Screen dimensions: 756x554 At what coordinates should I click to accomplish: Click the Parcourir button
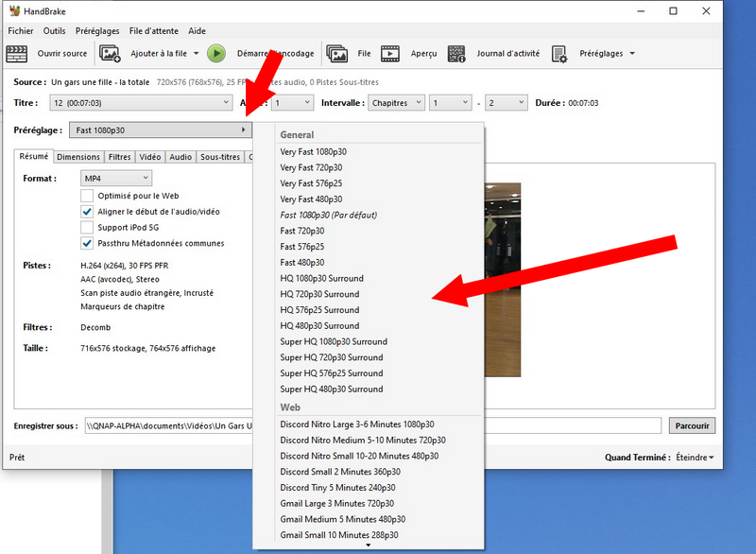pos(692,425)
